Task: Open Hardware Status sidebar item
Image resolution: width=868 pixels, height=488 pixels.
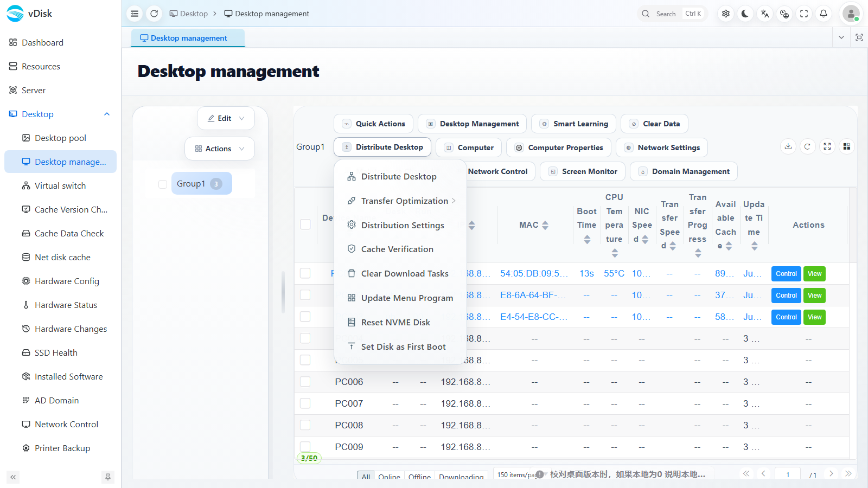Action: pyautogui.click(x=60, y=305)
